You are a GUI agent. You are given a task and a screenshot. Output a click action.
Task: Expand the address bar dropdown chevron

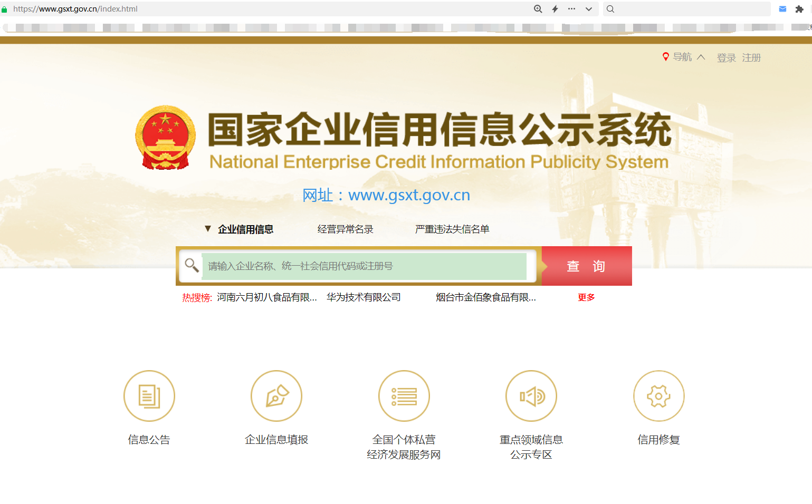(x=589, y=9)
